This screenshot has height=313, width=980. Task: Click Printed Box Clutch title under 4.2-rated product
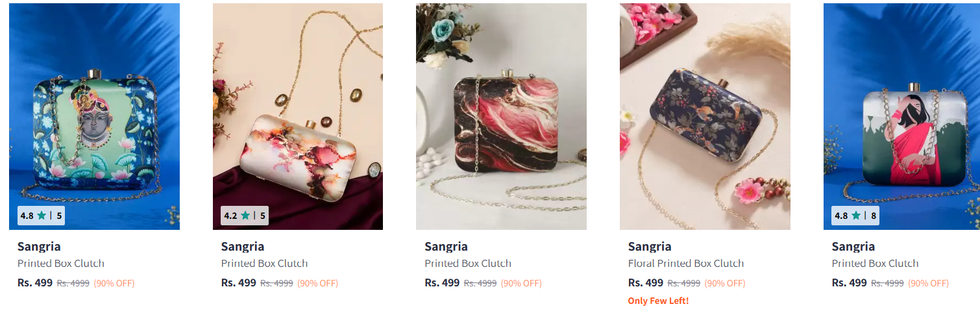tap(264, 264)
